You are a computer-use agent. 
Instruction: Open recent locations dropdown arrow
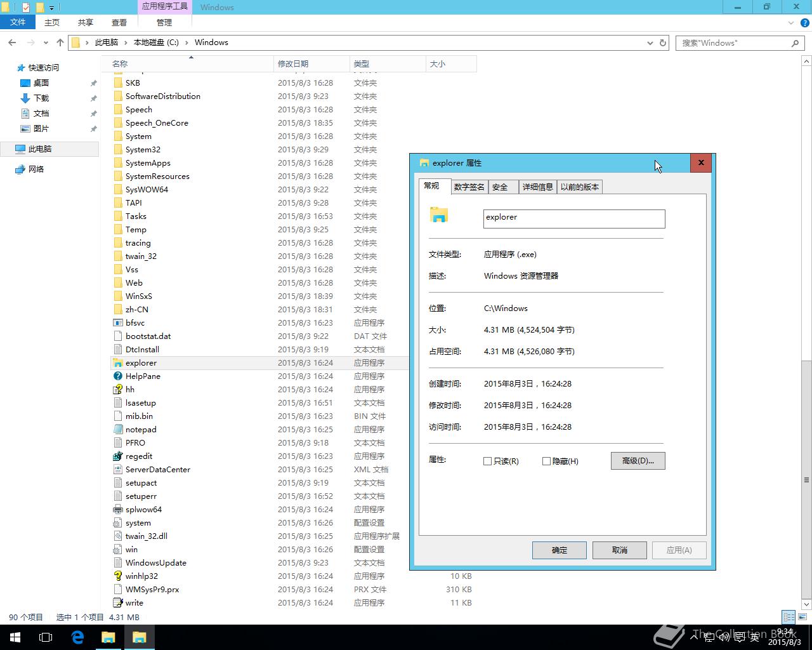point(46,43)
